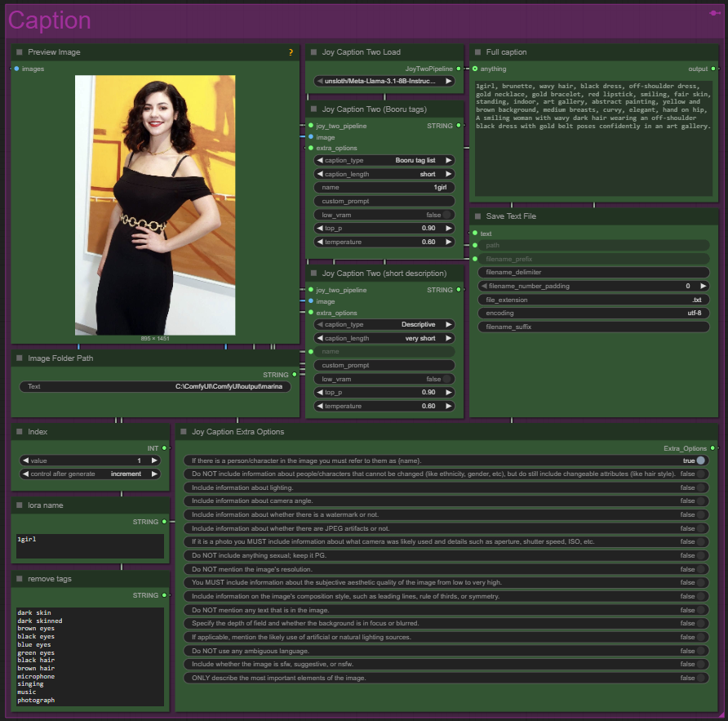Screen dimensions: 728x721
Task: Collapse the Joy Caption Two (short description) node
Action: [314, 274]
